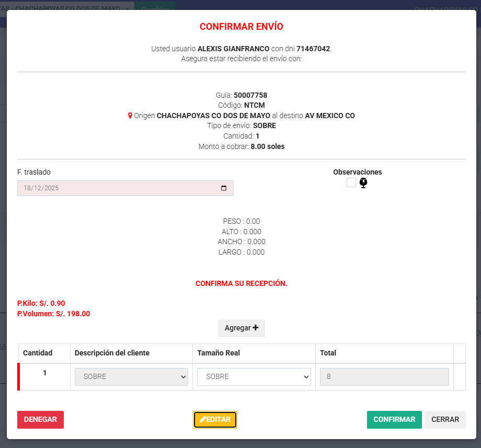The height and width of the screenshot is (448, 481).
Task: Click the Agregar plus button
Action: pyautogui.click(x=241, y=328)
